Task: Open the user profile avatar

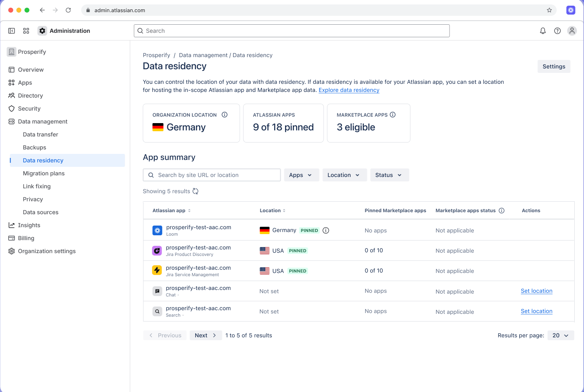Action: point(572,31)
